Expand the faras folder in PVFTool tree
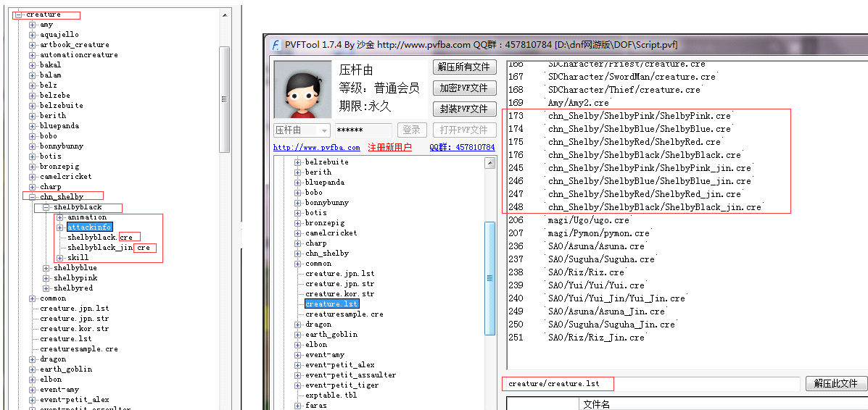Screen dimensions: 868x410 [x=298, y=406]
